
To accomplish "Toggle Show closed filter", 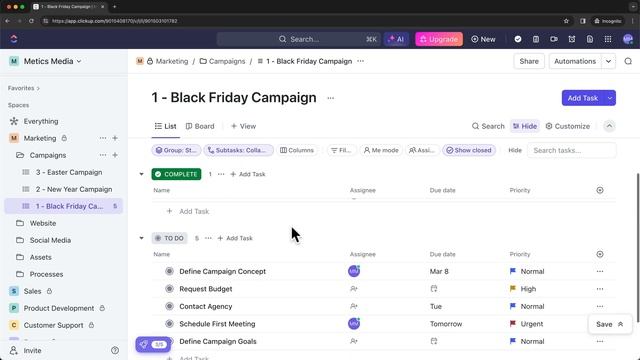I will click(469, 150).
